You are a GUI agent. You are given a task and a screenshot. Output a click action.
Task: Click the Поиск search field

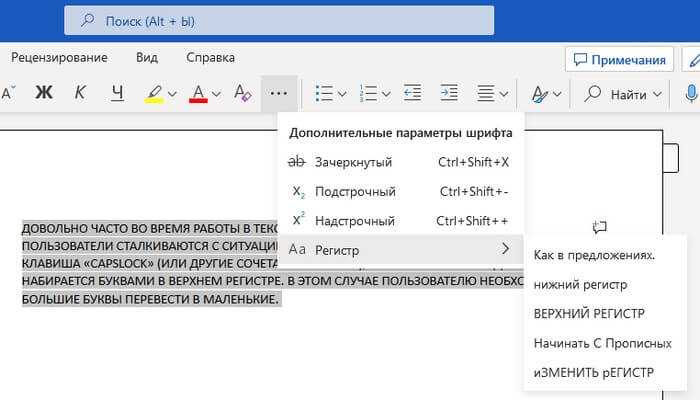tap(279, 21)
